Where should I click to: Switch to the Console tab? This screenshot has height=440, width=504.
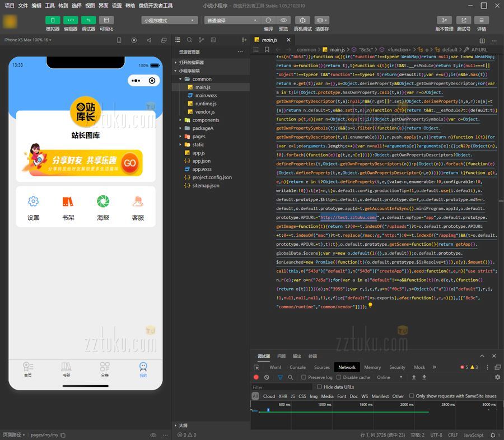297,367
